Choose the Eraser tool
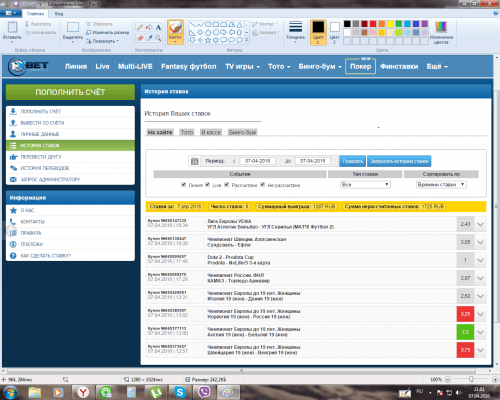The image size is (500, 400). click(x=140, y=38)
